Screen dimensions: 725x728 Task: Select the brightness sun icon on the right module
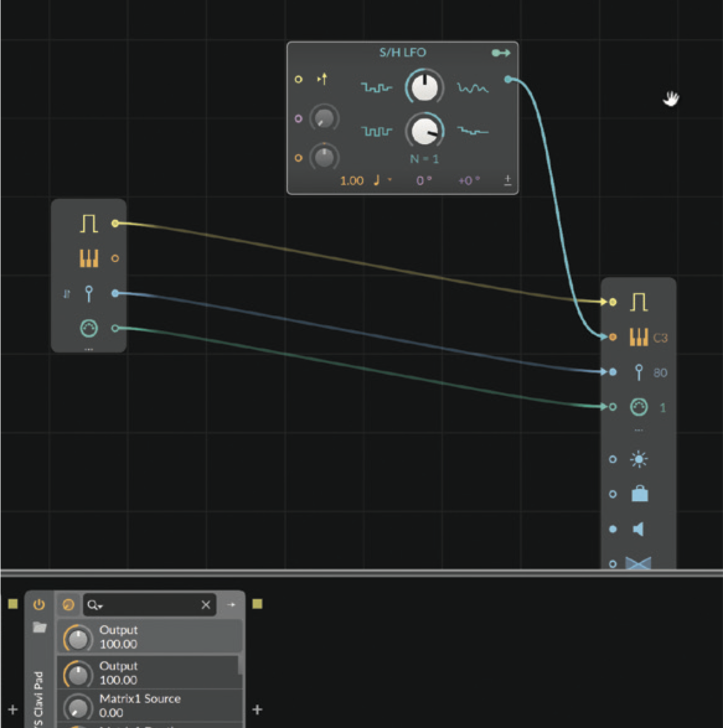click(638, 459)
